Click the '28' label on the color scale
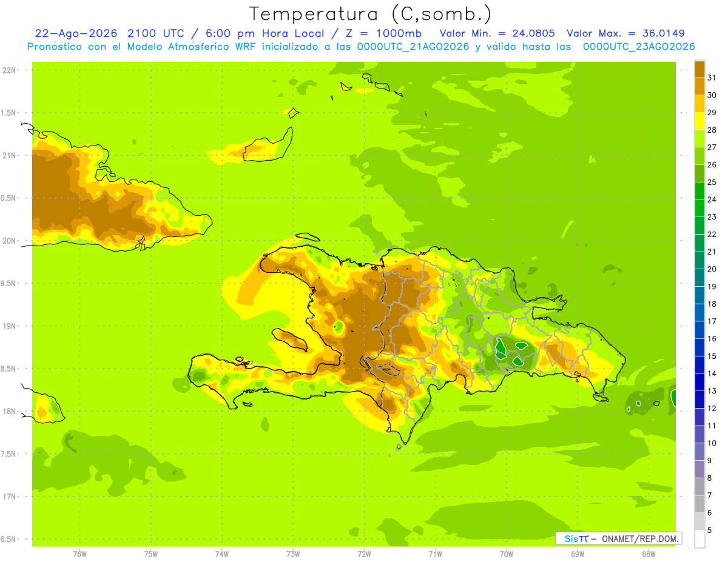 pos(712,130)
